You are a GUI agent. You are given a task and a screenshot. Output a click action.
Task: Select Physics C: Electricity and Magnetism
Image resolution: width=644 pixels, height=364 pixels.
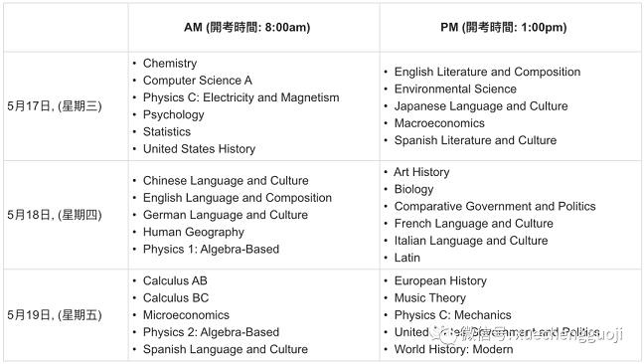[x=241, y=97]
